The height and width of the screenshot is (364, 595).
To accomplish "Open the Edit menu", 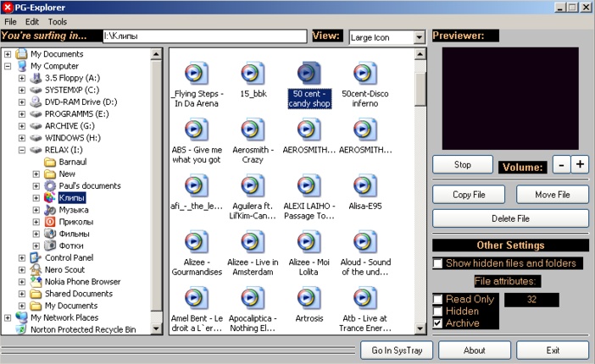I will pyautogui.click(x=32, y=21).
